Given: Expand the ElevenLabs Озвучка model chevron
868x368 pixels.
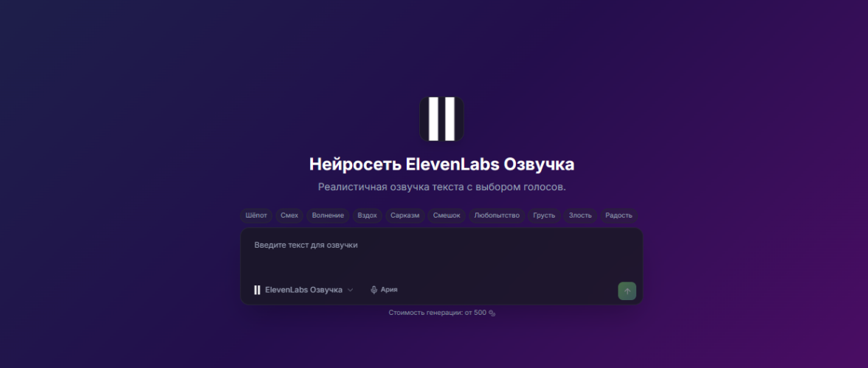Looking at the screenshot, I should [x=350, y=290].
